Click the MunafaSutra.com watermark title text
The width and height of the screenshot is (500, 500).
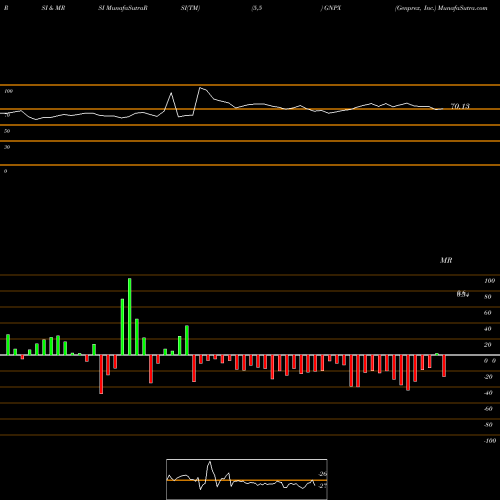pyautogui.click(x=463, y=8)
